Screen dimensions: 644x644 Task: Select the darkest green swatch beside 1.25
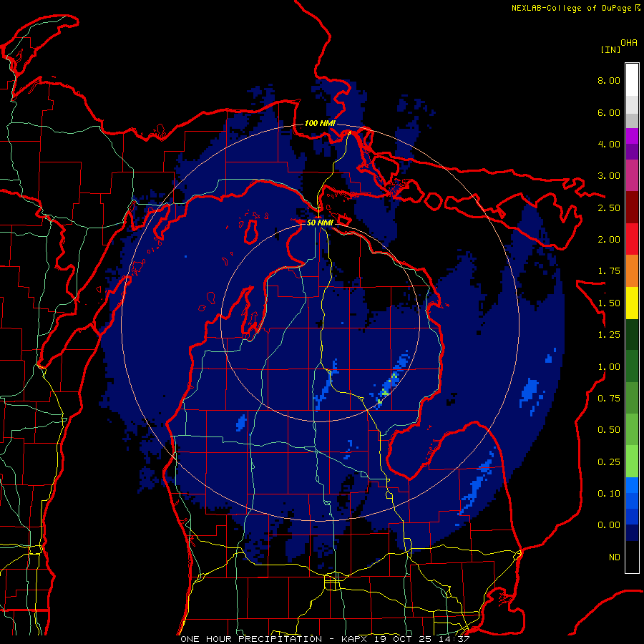[632, 335]
